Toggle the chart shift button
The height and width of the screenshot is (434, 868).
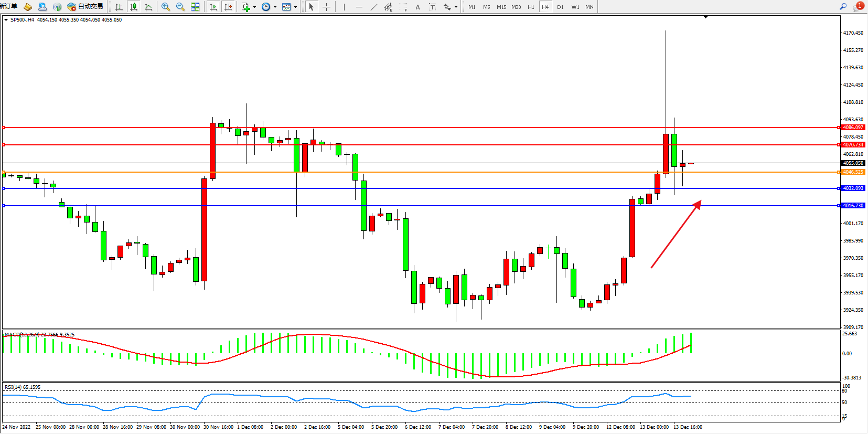pyautogui.click(x=228, y=7)
